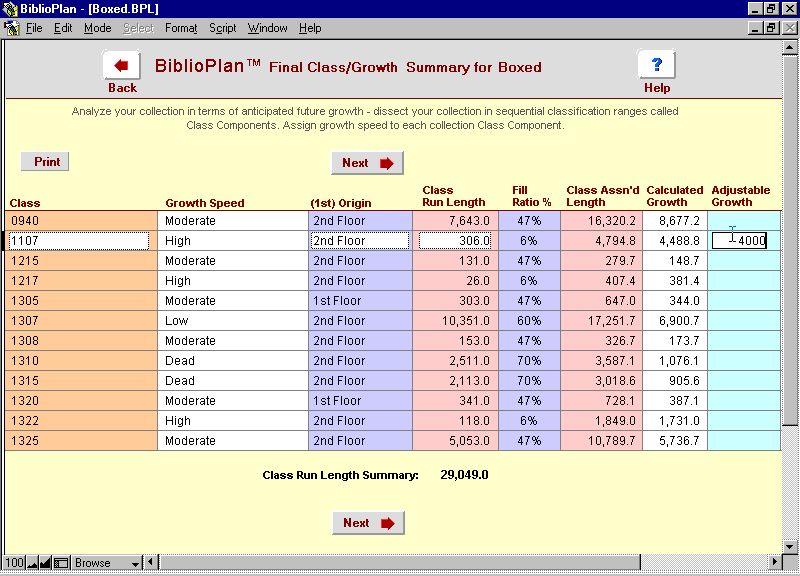Select class cell 1322
This screenshot has height=576, width=800.
point(81,421)
